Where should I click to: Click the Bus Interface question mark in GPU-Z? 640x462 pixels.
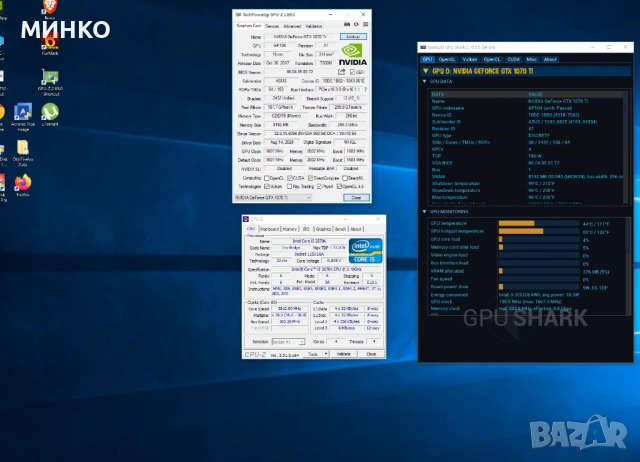point(365,89)
